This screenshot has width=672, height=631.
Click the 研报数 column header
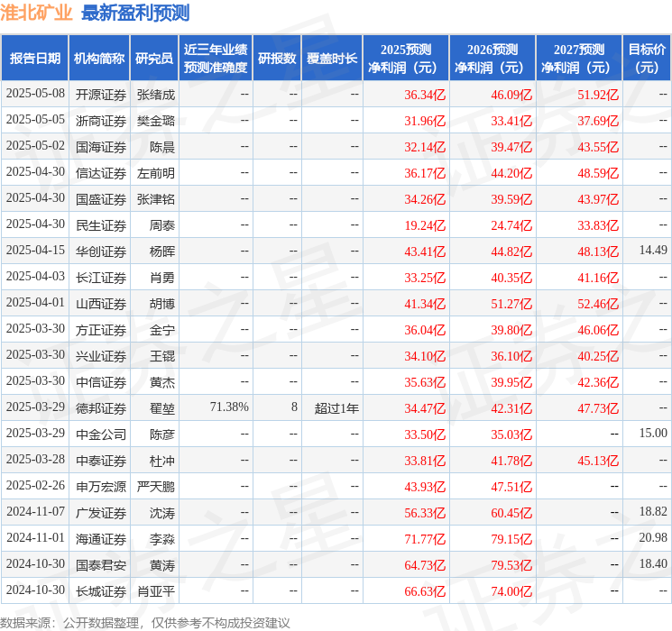277,58
